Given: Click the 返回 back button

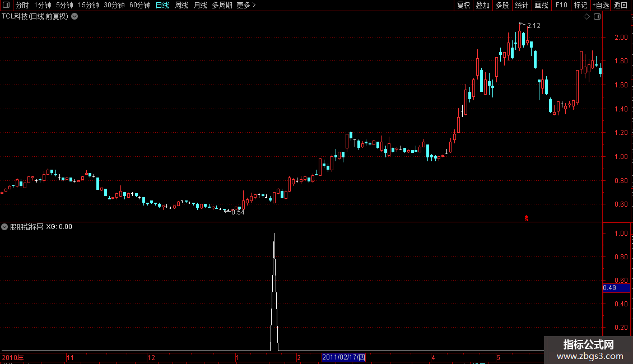Looking at the screenshot, I should point(621,5).
